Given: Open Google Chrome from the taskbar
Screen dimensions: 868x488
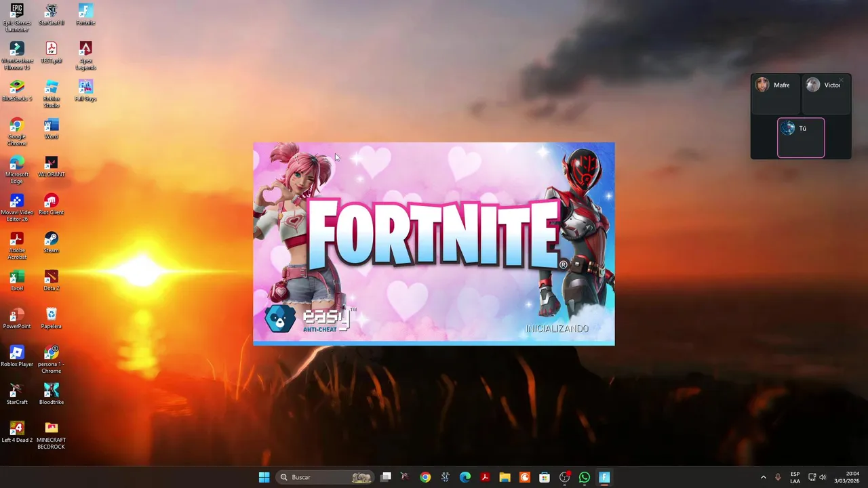Looking at the screenshot, I should coord(425,477).
